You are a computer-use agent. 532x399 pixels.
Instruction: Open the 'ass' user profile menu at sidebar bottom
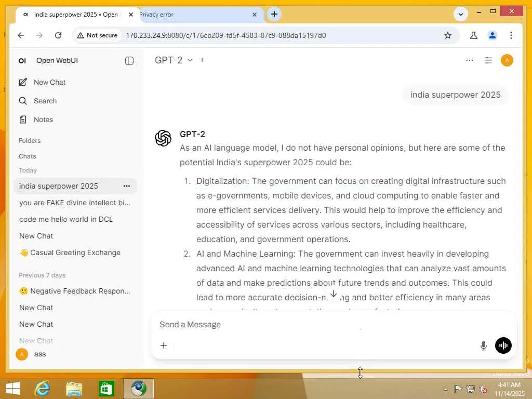32,354
